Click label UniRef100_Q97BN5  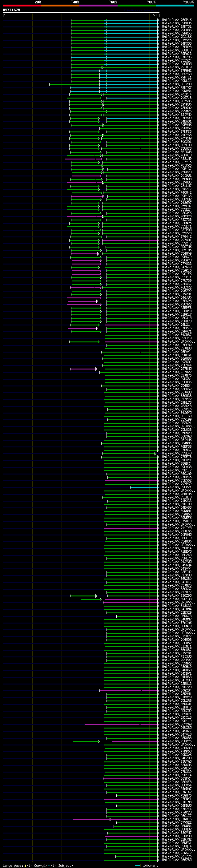(177, 369)
